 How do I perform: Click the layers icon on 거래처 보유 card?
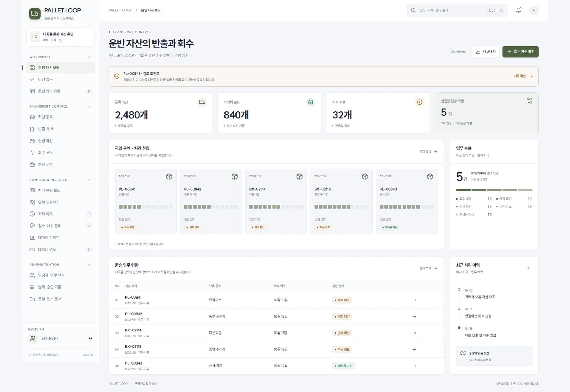(311, 102)
